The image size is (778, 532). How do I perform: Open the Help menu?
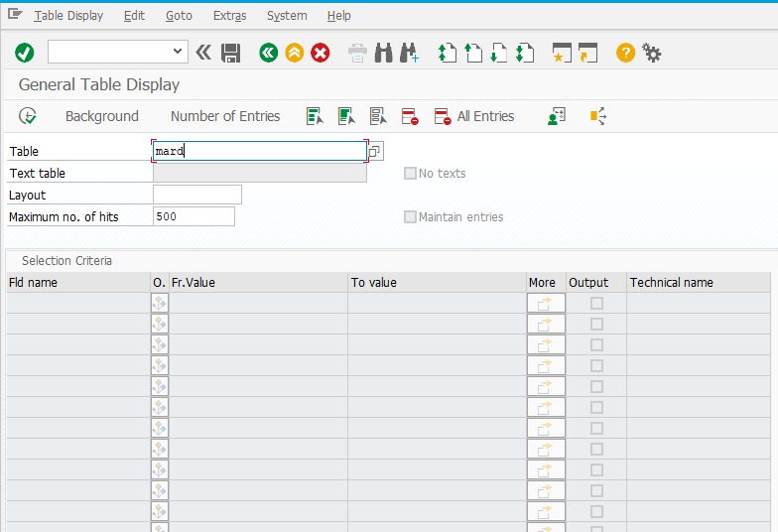coord(339,16)
